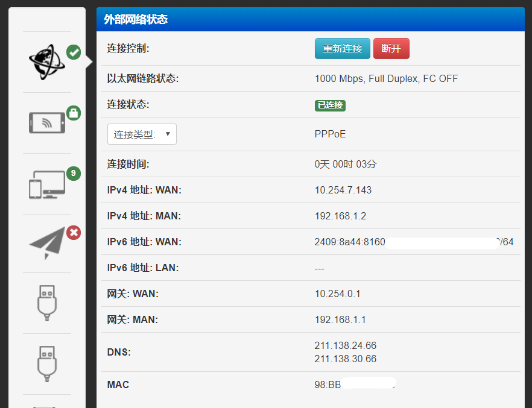Open the wireless tablet icon in sidebar

(47, 123)
